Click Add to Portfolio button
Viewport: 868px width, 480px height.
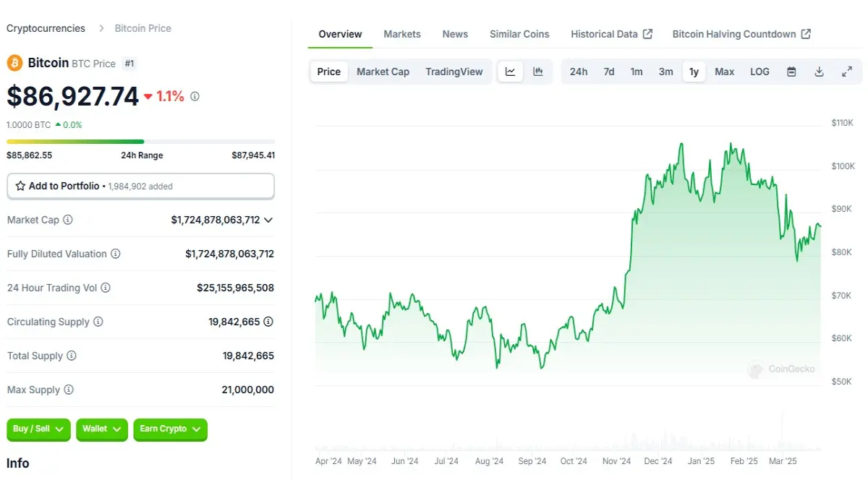(140, 186)
